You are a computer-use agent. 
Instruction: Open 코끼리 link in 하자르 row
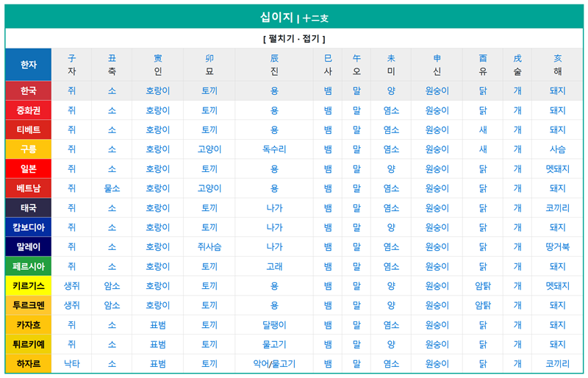click(x=558, y=364)
